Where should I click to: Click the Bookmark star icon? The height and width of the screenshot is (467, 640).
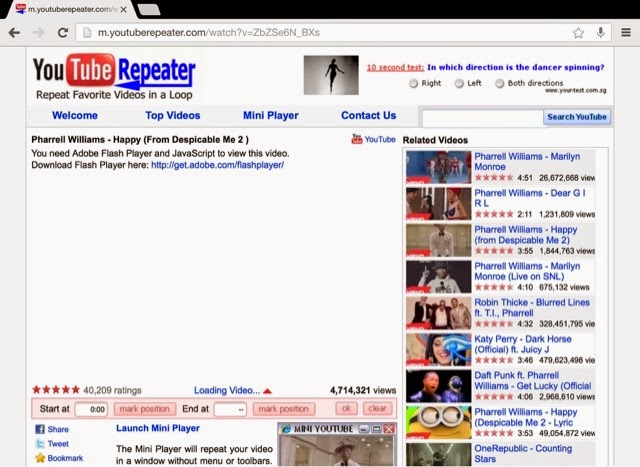coord(40,458)
